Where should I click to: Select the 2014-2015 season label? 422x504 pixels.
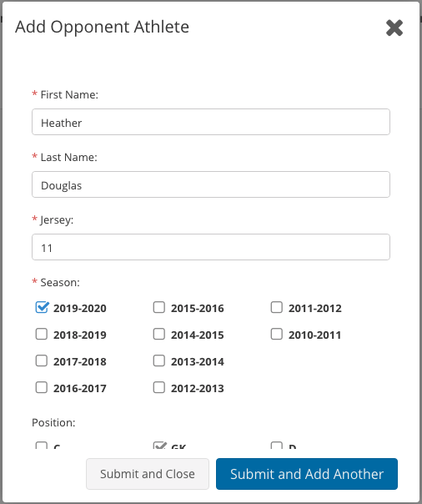197,335
